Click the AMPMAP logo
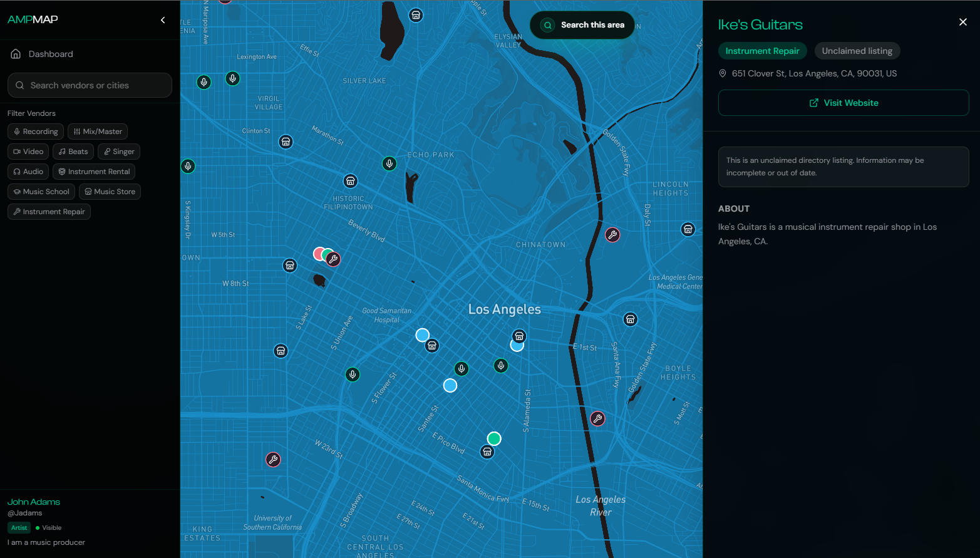This screenshot has width=980, height=558. (x=33, y=19)
